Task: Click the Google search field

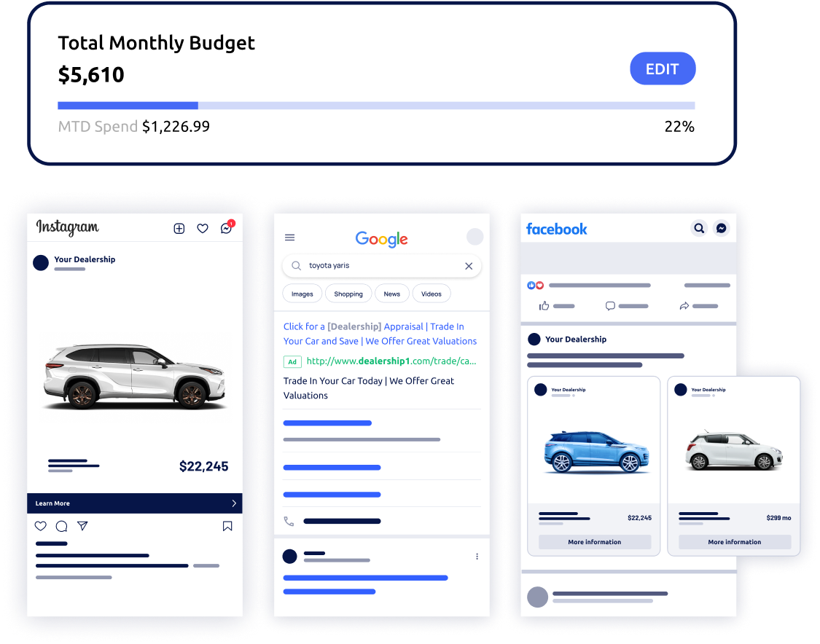Action: point(382,266)
